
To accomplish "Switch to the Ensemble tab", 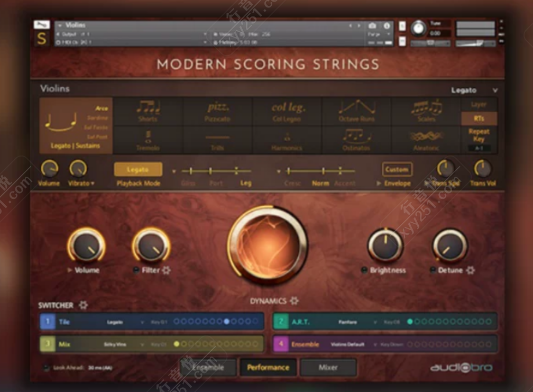I will click(x=208, y=368).
